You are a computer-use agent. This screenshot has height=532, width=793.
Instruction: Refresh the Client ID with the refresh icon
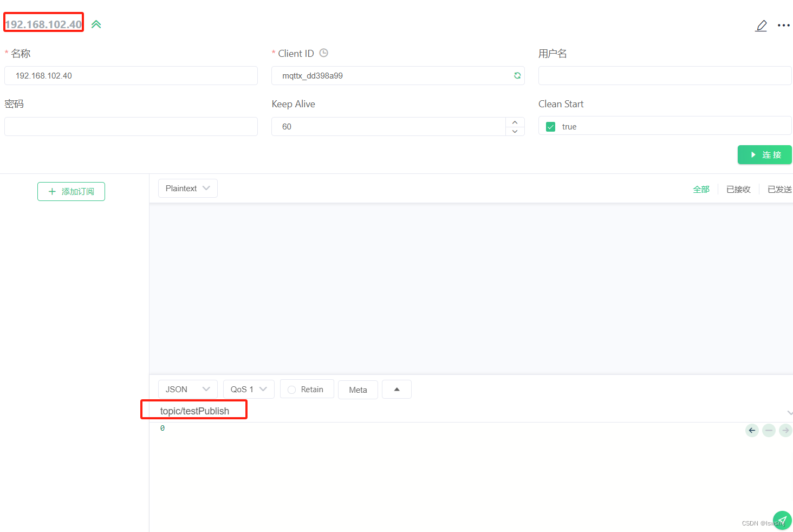point(517,75)
